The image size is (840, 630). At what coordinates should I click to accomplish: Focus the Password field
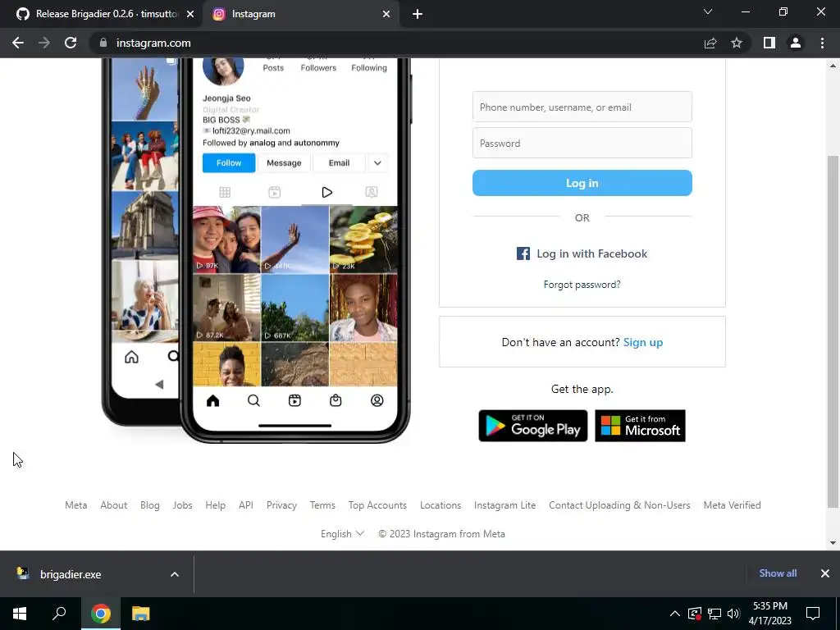point(582,143)
